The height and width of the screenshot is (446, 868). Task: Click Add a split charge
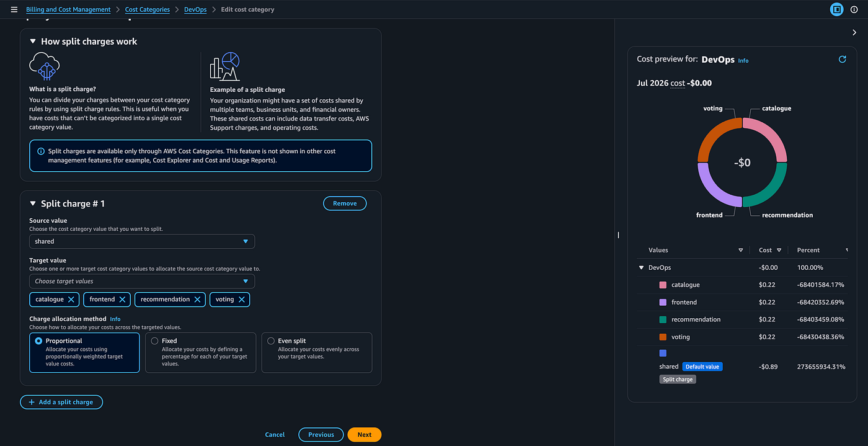point(61,402)
